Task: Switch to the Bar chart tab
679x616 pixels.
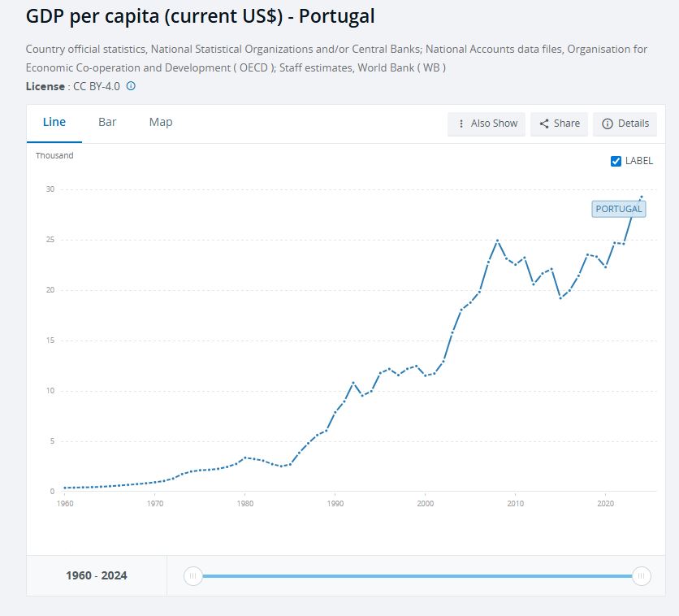Action: point(107,122)
